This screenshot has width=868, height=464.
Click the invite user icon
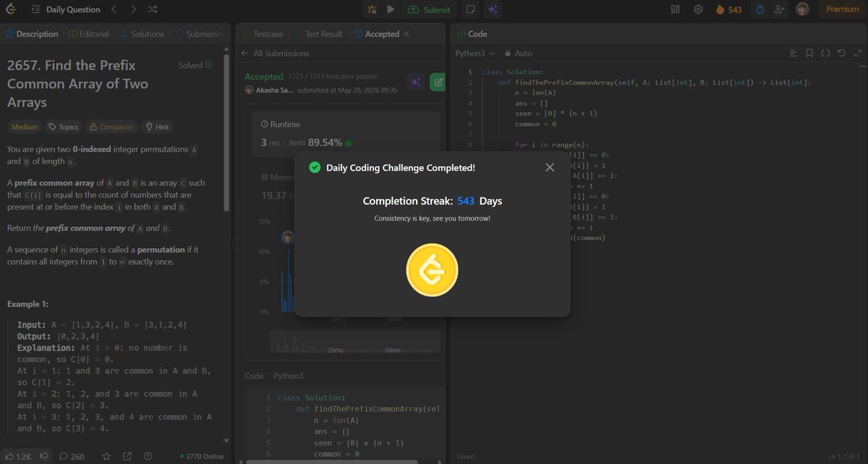click(779, 9)
